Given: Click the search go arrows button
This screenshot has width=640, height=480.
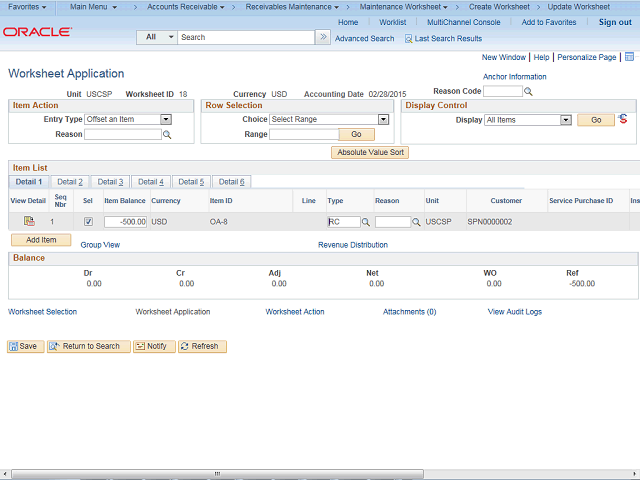Looking at the screenshot, I should pyautogui.click(x=322, y=37).
